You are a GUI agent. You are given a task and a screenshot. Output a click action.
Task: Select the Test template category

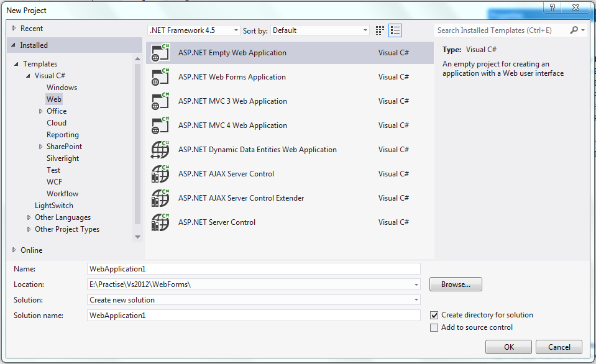53,170
